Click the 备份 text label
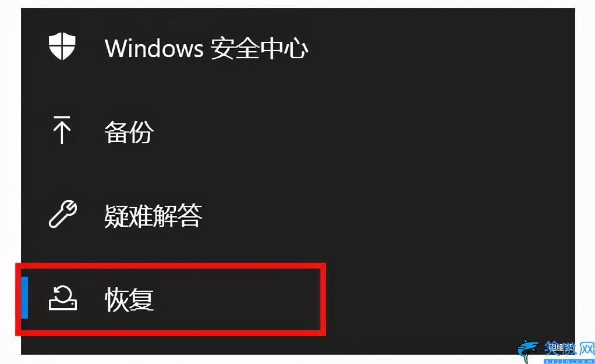 pos(129,131)
